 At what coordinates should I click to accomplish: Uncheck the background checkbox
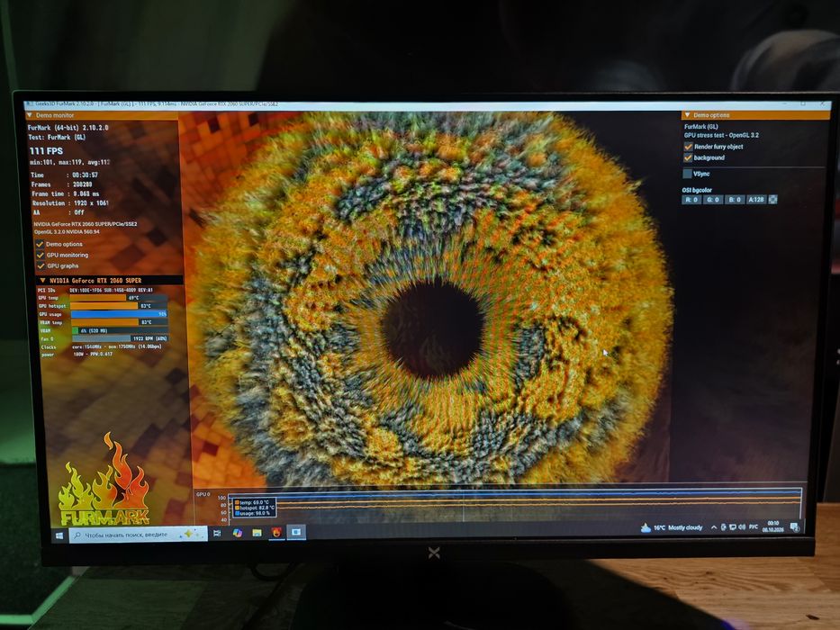[689, 158]
